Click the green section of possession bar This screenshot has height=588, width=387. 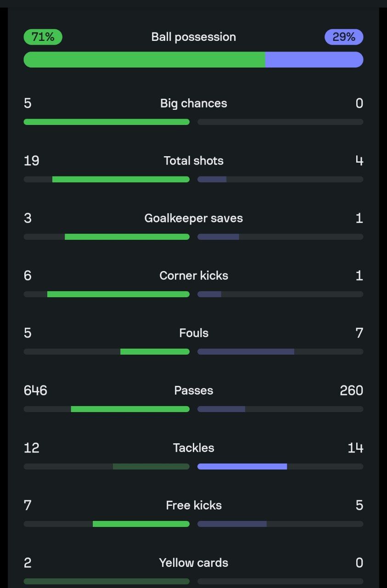click(144, 60)
